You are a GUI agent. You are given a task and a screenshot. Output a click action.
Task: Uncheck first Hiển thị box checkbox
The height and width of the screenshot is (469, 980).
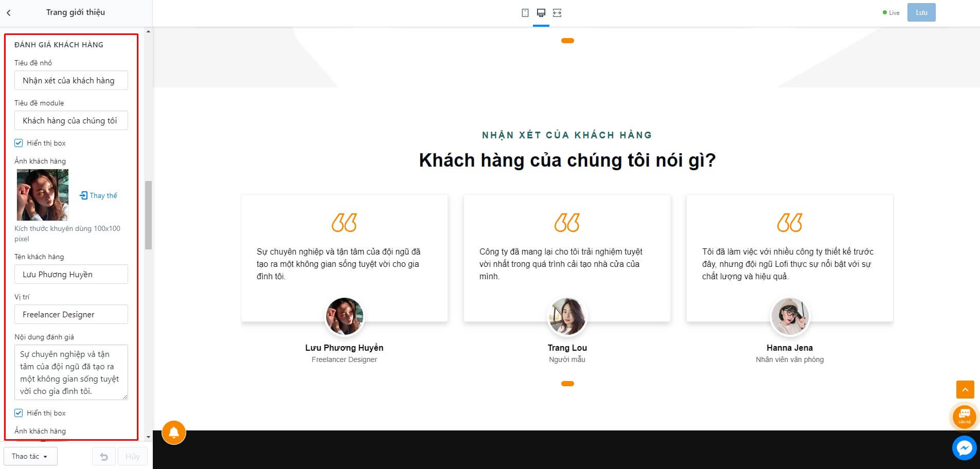tap(19, 143)
